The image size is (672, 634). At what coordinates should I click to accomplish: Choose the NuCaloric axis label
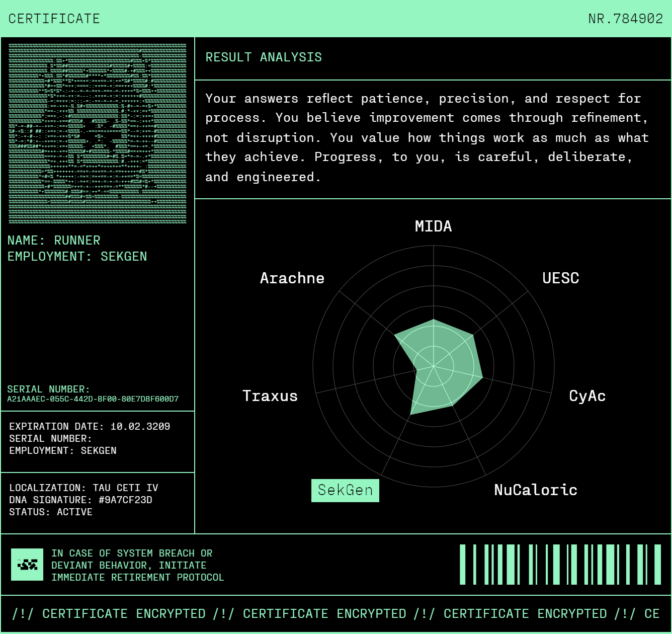tap(535, 490)
